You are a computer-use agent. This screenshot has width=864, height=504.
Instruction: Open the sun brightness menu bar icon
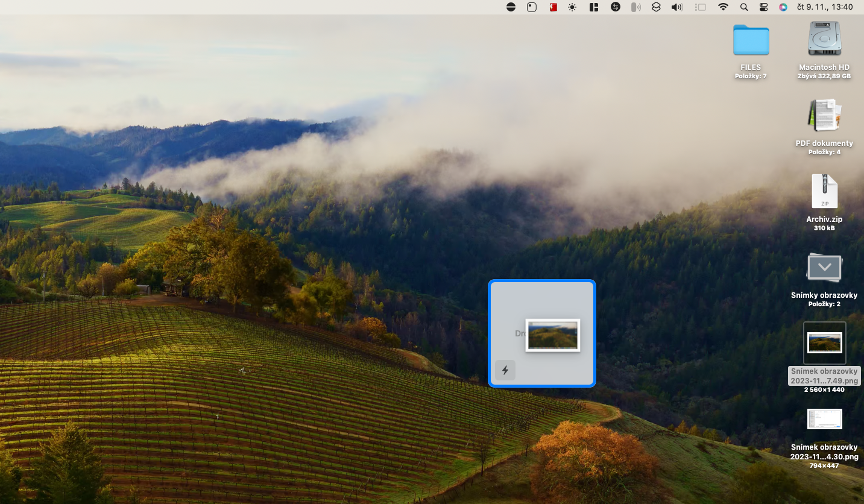click(x=572, y=7)
